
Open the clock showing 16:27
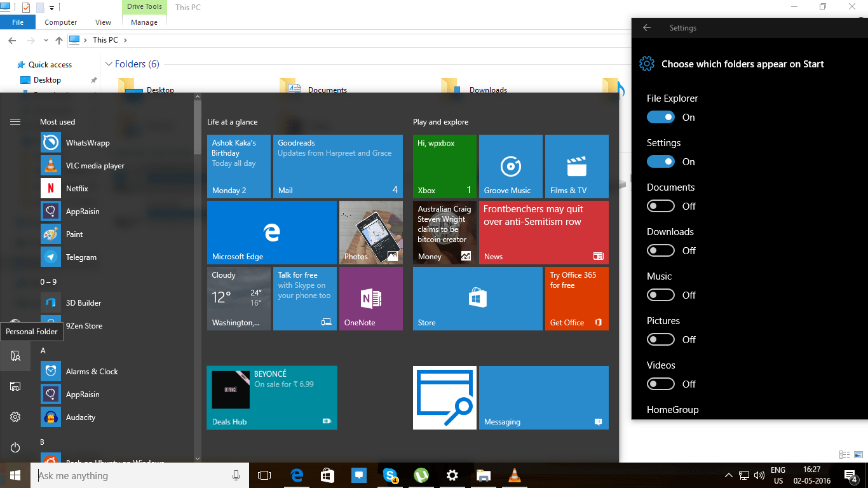coord(811,475)
